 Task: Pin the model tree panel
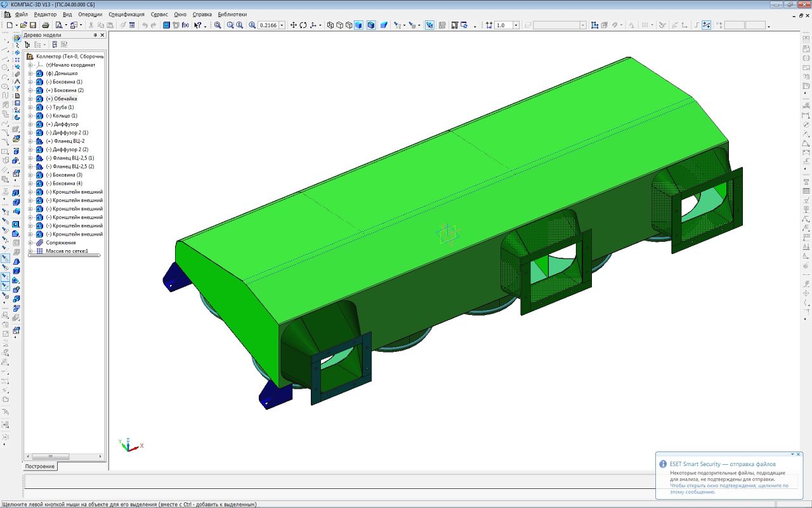(95, 36)
